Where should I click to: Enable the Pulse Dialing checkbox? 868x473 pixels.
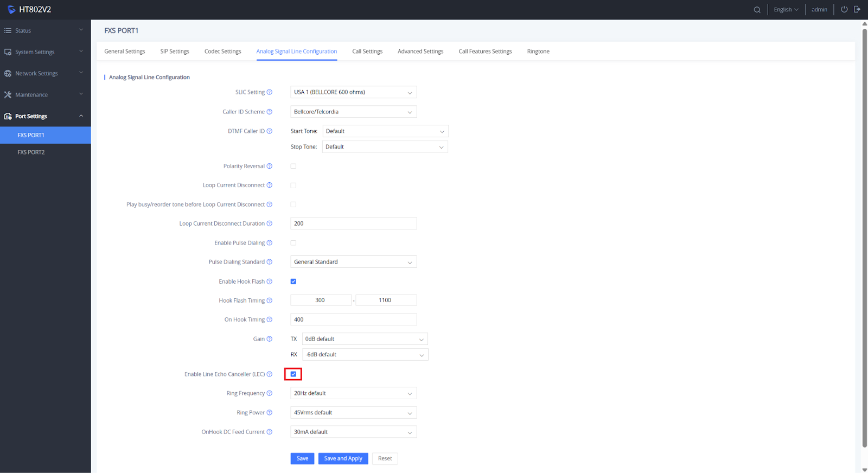point(293,243)
